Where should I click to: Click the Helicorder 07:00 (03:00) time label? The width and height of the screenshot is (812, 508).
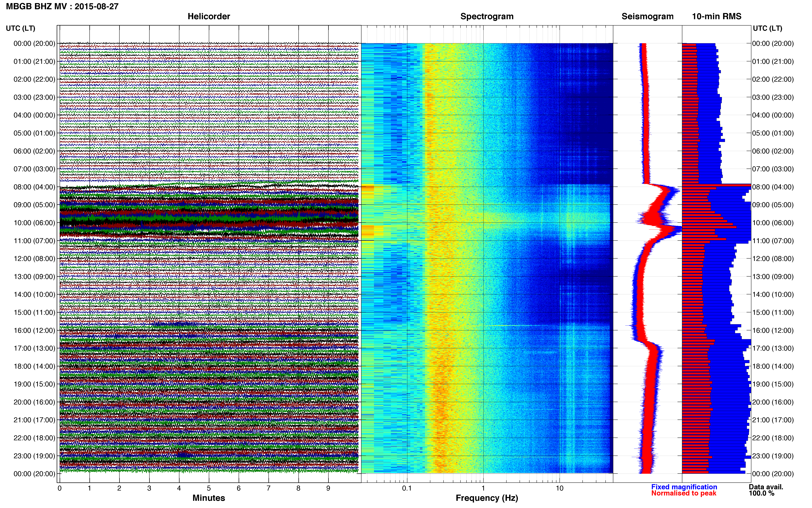pos(34,169)
